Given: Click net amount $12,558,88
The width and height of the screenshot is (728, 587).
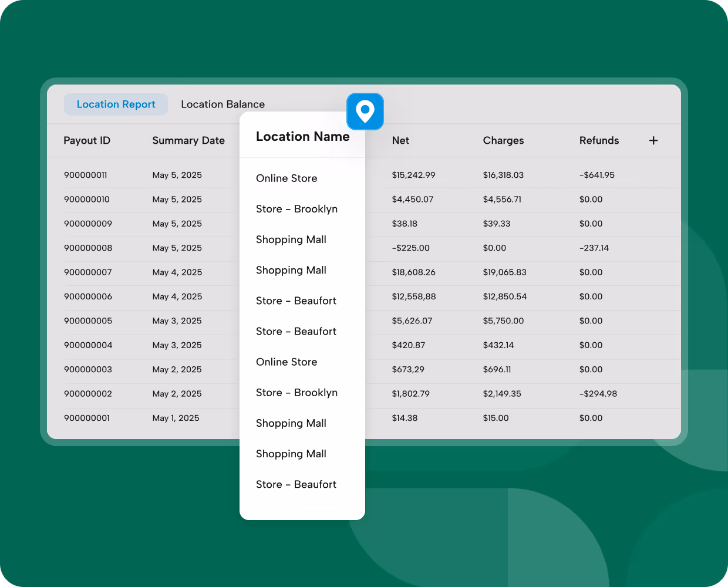Looking at the screenshot, I should coord(414,296).
